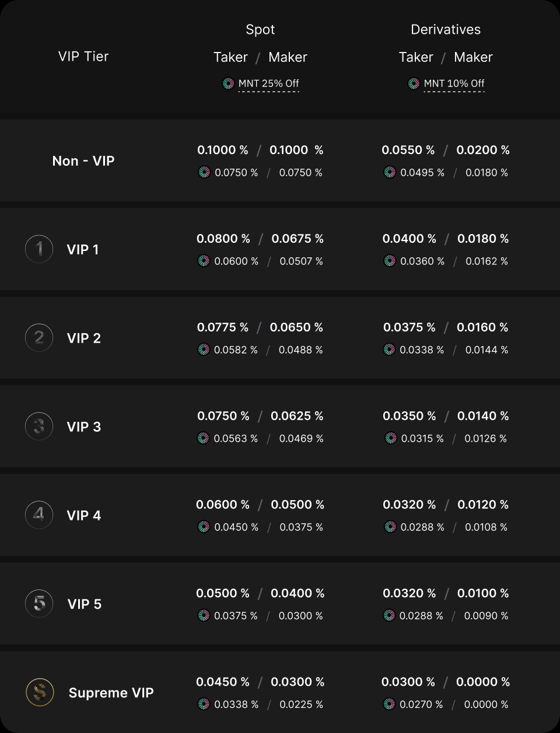Select the Derivatives column header
The width and height of the screenshot is (560, 733).
[x=446, y=30]
